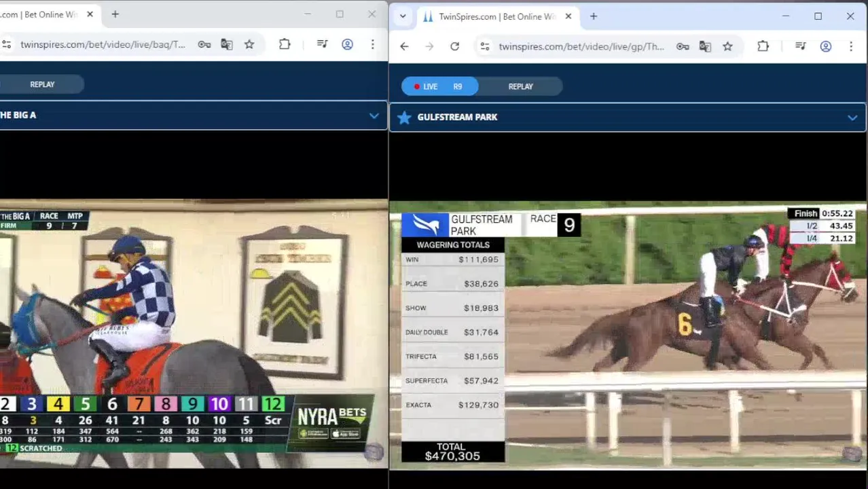Maximize the right browser window
This screenshot has width=868, height=489.
click(818, 16)
